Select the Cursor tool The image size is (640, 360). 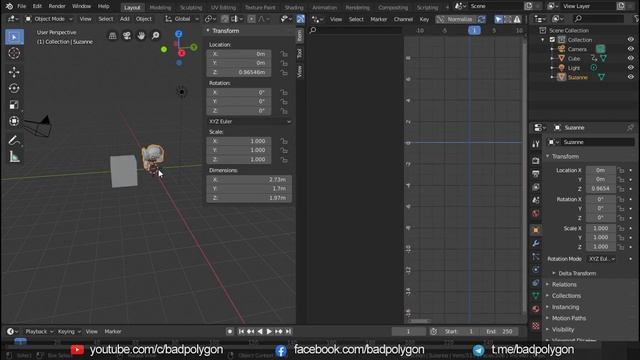click(x=14, y=53)
